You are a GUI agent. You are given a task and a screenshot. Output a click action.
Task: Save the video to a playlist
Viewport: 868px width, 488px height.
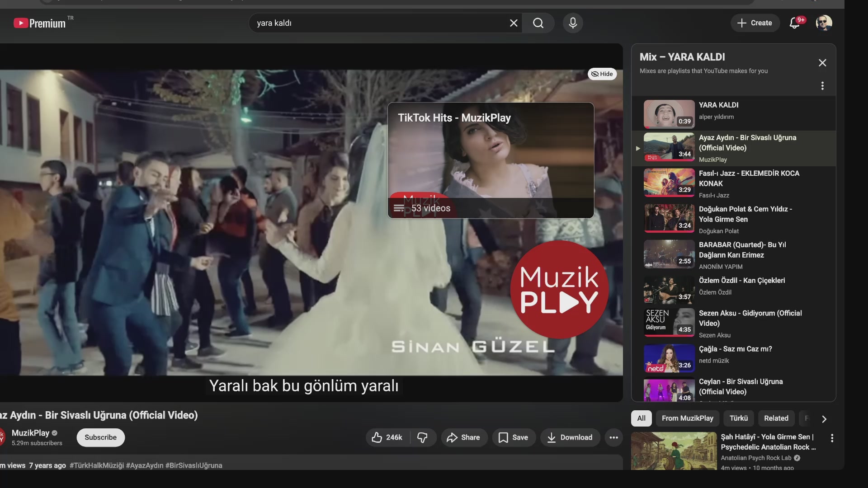click(x=514, y=437)
